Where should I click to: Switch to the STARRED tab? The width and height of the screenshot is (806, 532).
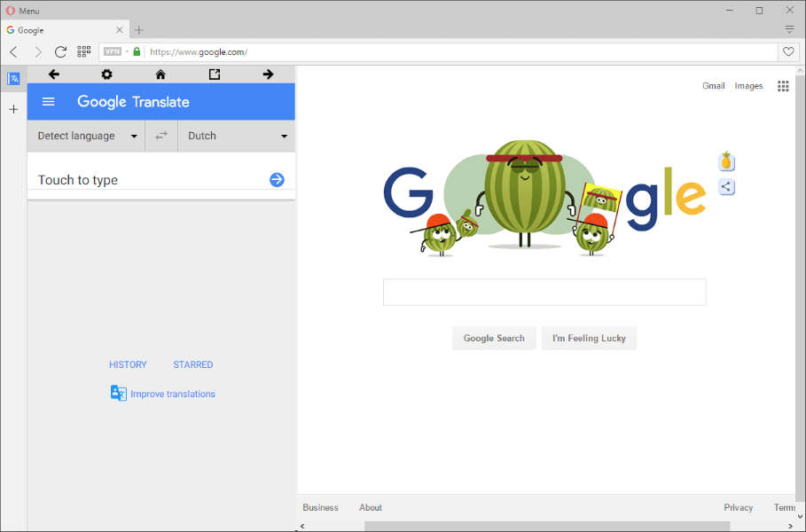(x=192, y=364)
